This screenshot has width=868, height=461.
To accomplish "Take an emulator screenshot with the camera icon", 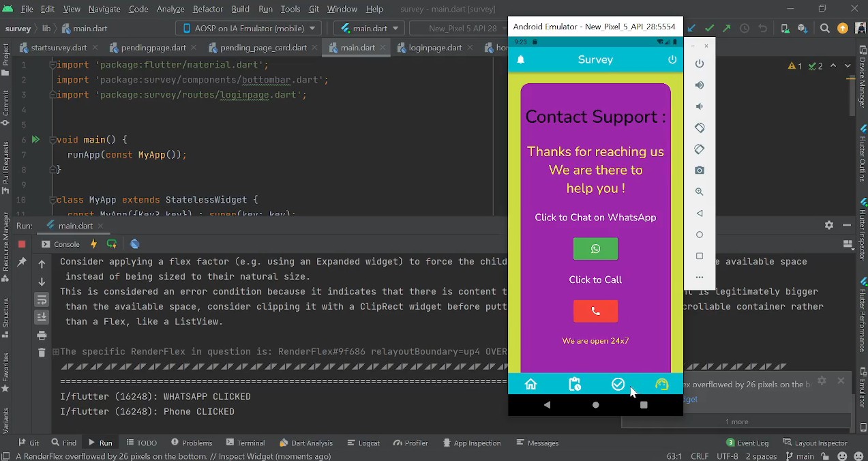I will [x=700, y=170].
